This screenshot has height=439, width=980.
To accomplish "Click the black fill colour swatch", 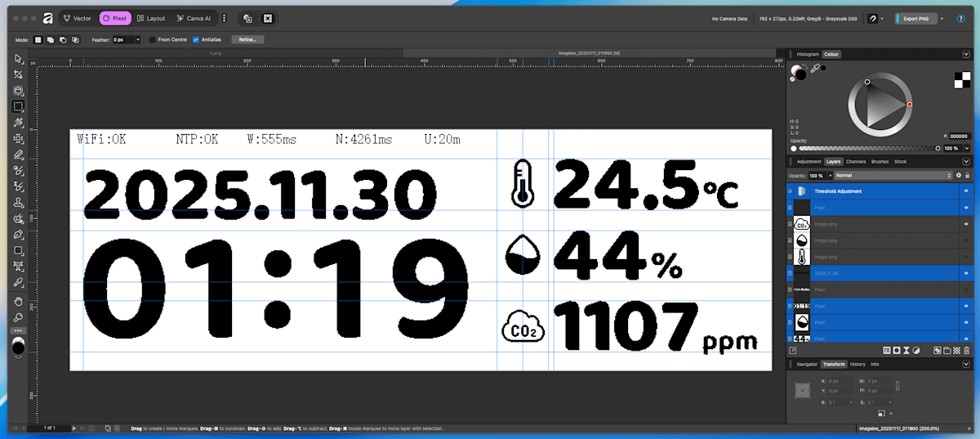I will 801,75.
